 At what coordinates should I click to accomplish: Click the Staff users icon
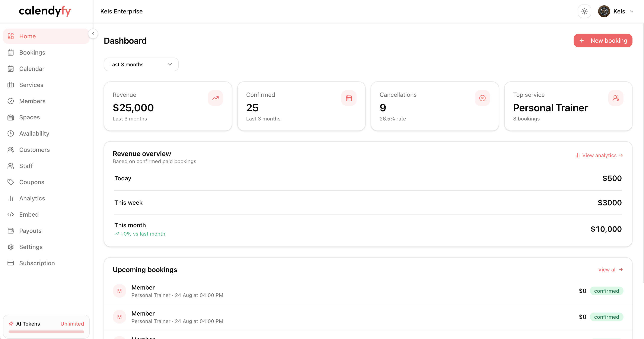pyautogui.click(x=10, y=166)
